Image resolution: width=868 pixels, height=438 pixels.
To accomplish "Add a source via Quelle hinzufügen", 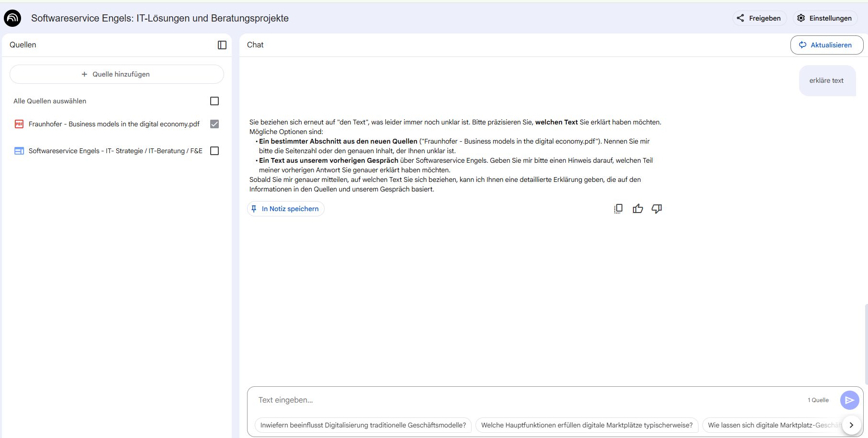I will tap(116, 74).
